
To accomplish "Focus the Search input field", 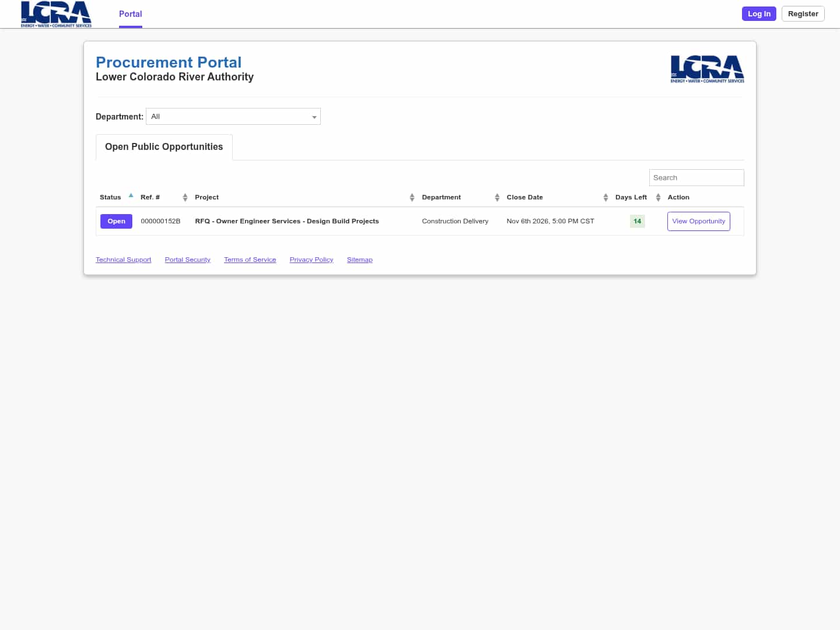I will click(x=696, y=178).
